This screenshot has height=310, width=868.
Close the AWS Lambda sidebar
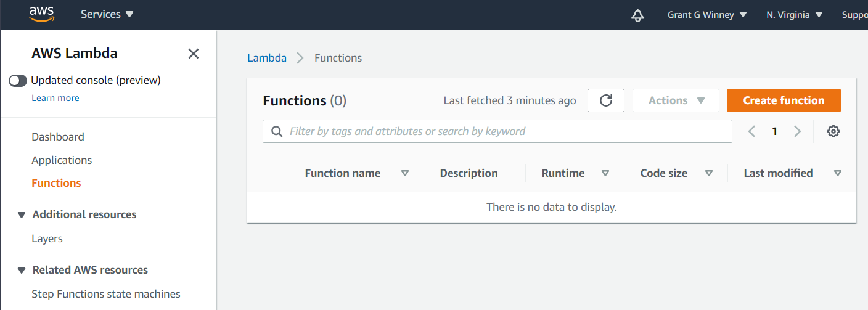(x=194, y=54)
